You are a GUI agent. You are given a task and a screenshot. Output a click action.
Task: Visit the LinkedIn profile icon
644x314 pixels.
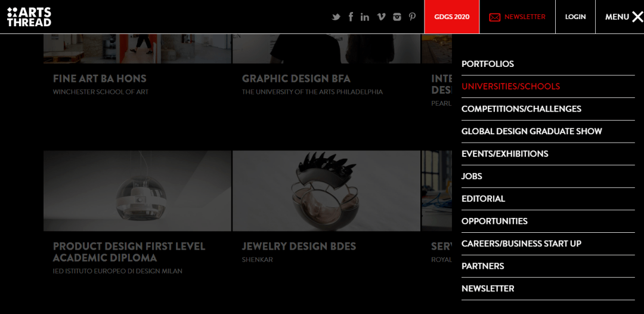point(365,17)
